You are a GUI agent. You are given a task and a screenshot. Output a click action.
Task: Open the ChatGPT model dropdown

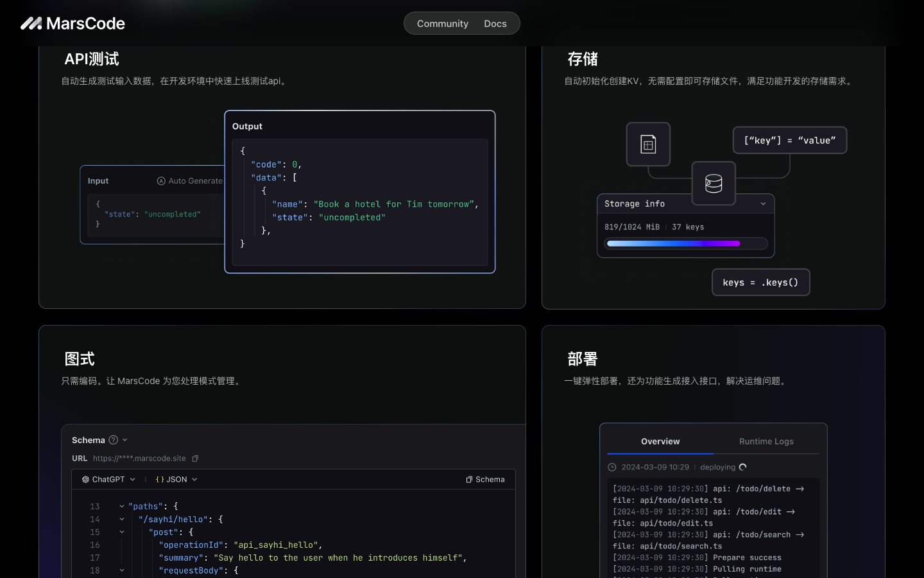132,479
